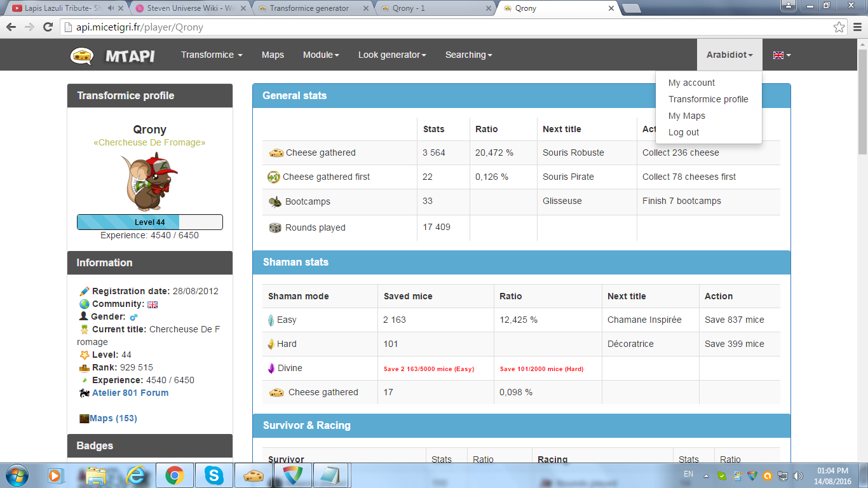Open the Atelier 801 Forum link
The image size is (868, 488).
130,393
